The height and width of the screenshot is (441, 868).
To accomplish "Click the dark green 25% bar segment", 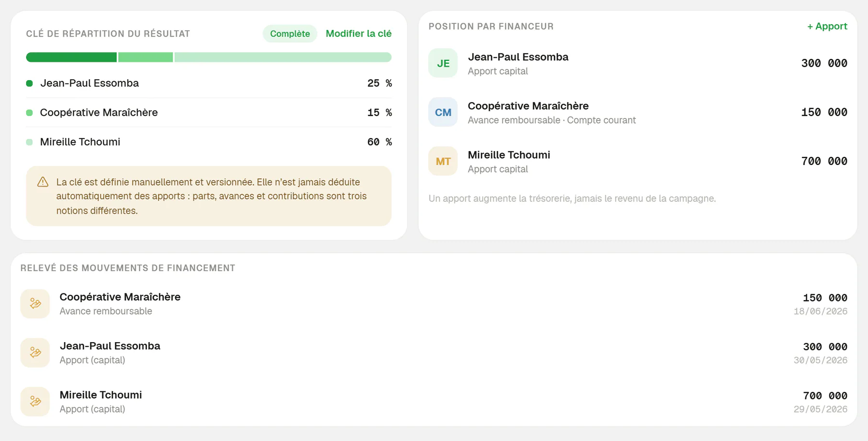I will pyautogui.click(x=71, y=57).
